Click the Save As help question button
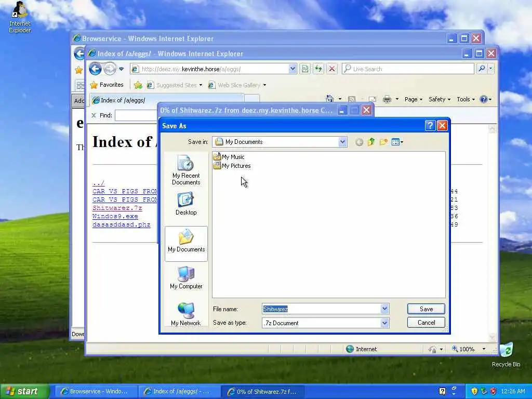The image size is (532, 399). pyautogui.click(x=430, y=126)
